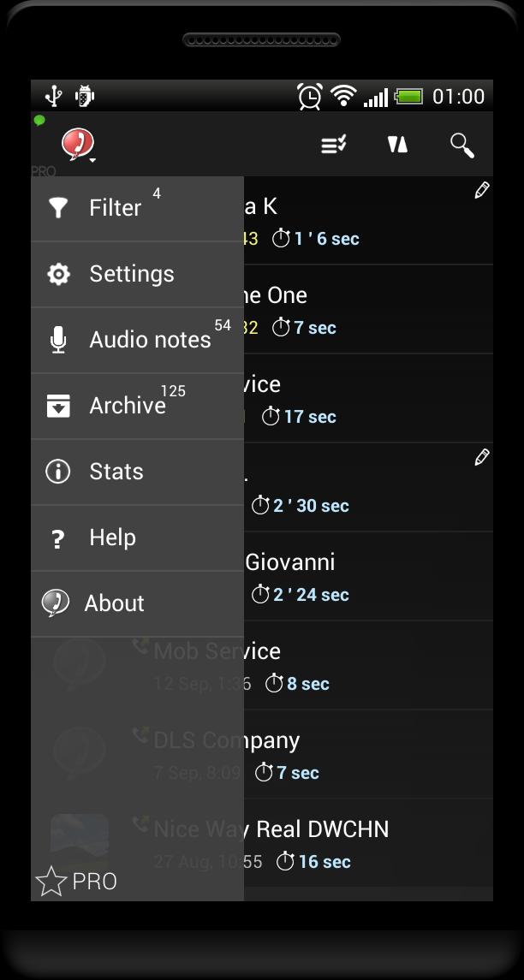The image size is (524, 980).
Task: Open Audio notes list
Action: [x=137, y=340]
